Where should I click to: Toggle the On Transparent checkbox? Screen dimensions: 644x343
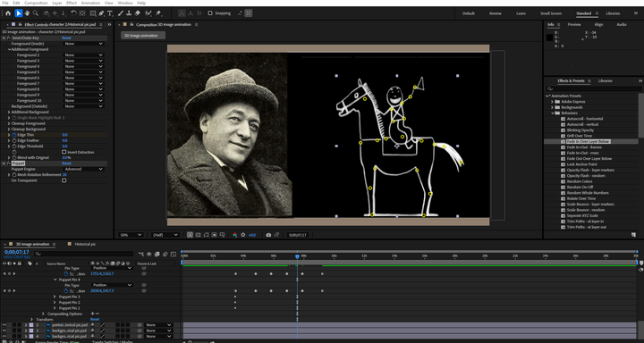64,180
